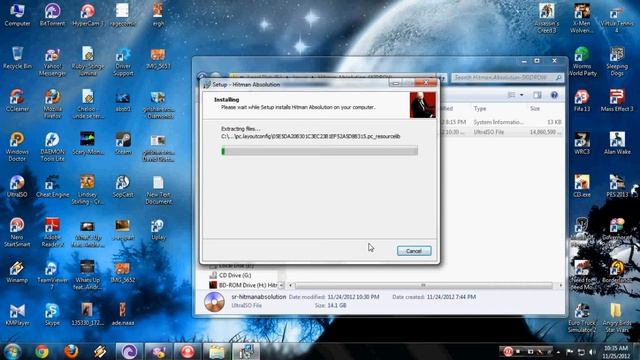This screenshot has height=360, width=640.
Task: Click the system clock in the taskbar
Action: [x=616, y=352]
